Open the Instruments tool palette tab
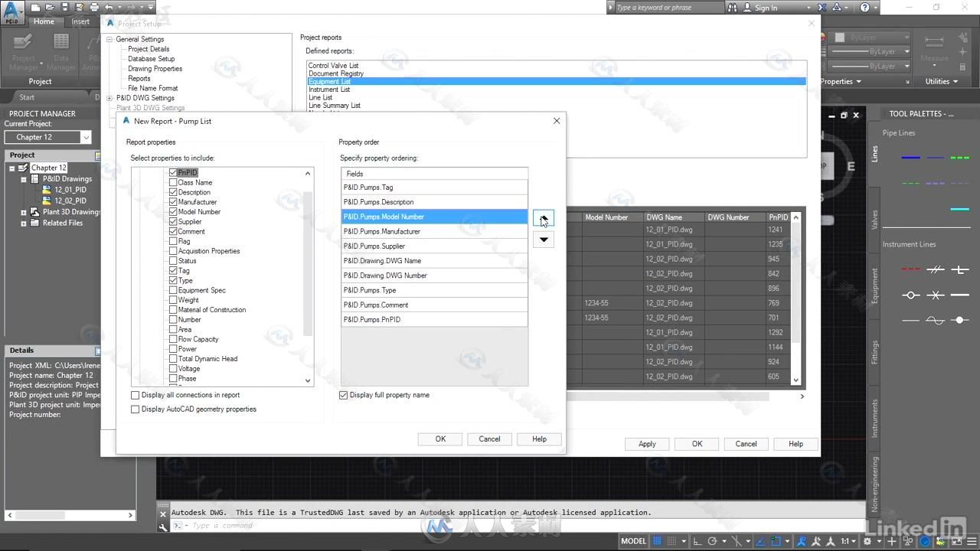Viewport: 980px width, 551px height. coord(874,418)
